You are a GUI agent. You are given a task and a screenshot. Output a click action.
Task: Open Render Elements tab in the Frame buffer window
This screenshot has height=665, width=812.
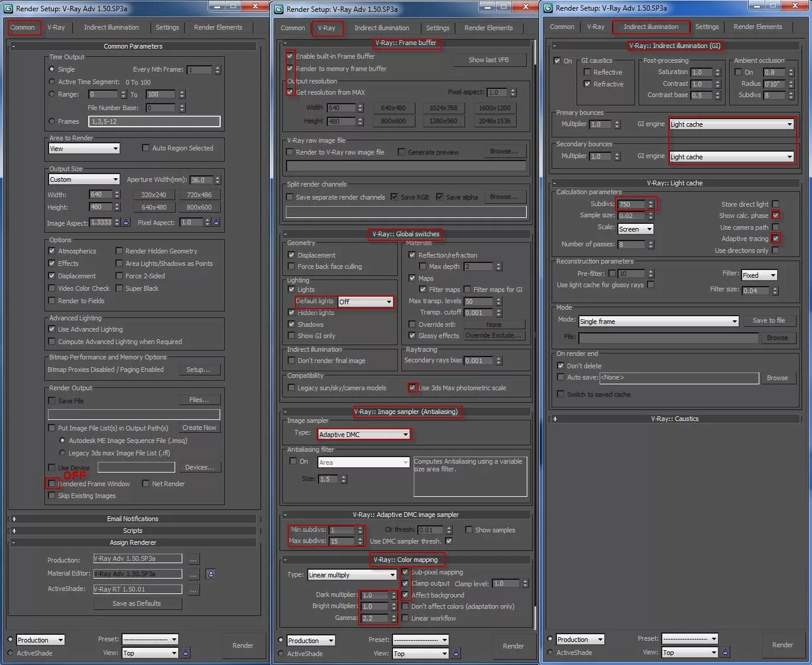[488, 28]
